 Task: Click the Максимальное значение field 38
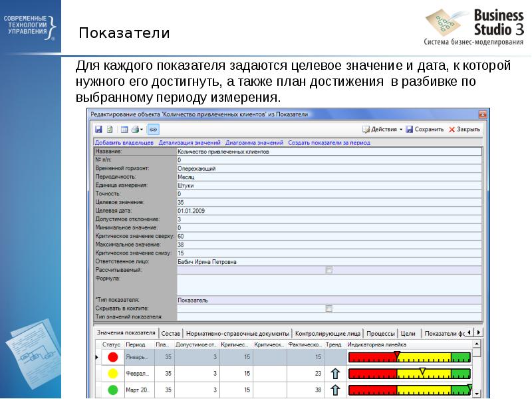coord(329,245)
